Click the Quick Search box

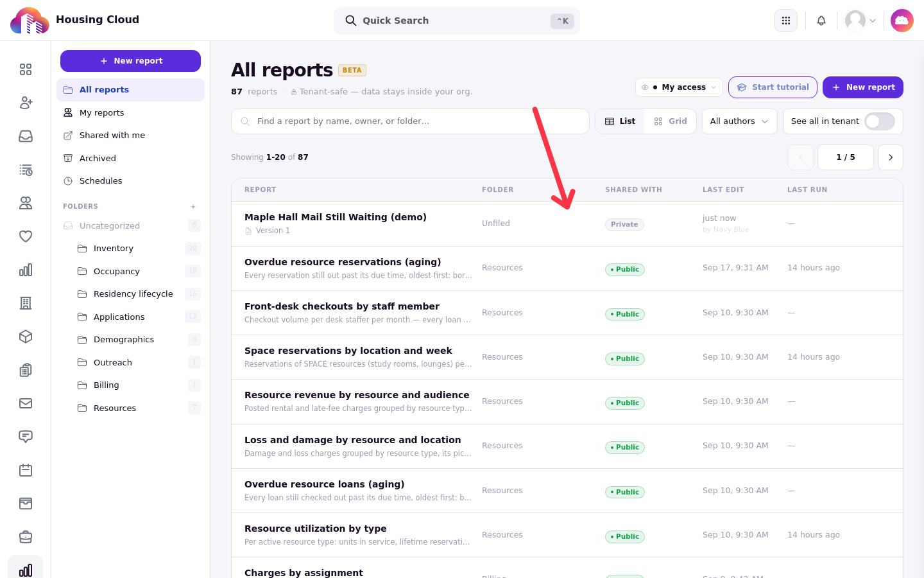coord(457,21)
